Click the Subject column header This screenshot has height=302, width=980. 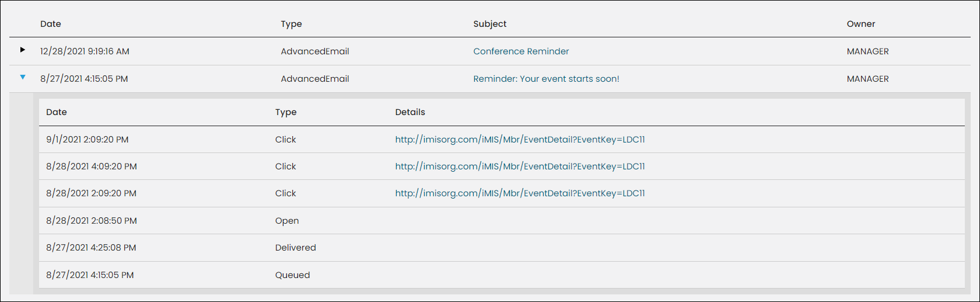coord(490,24)
